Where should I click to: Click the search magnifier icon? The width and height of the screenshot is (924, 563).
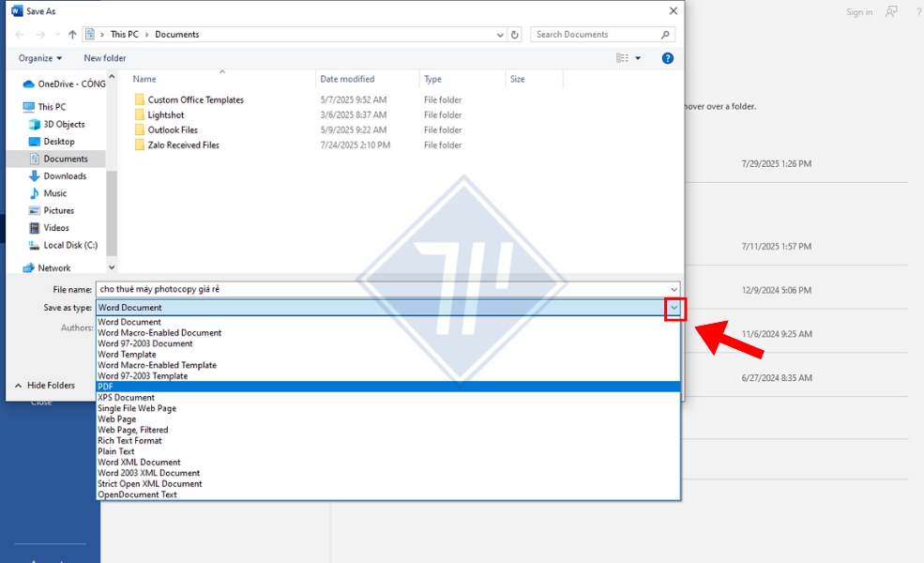(665, 35)
